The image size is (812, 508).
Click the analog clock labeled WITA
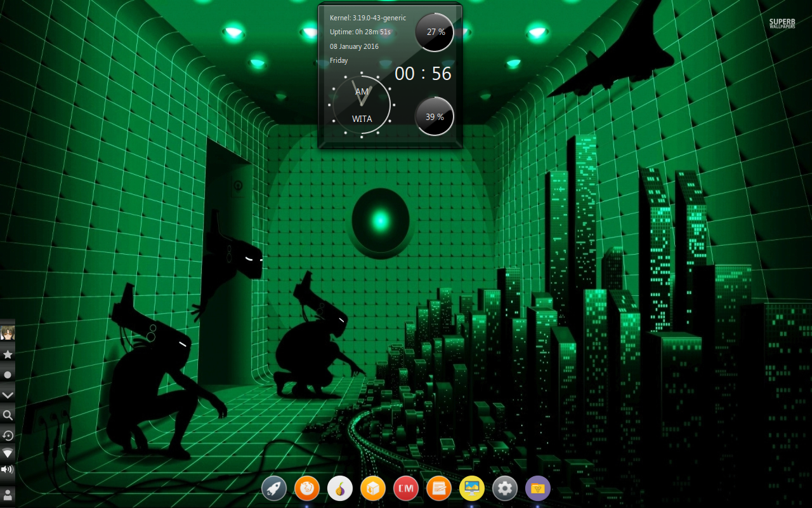(362, 105)
